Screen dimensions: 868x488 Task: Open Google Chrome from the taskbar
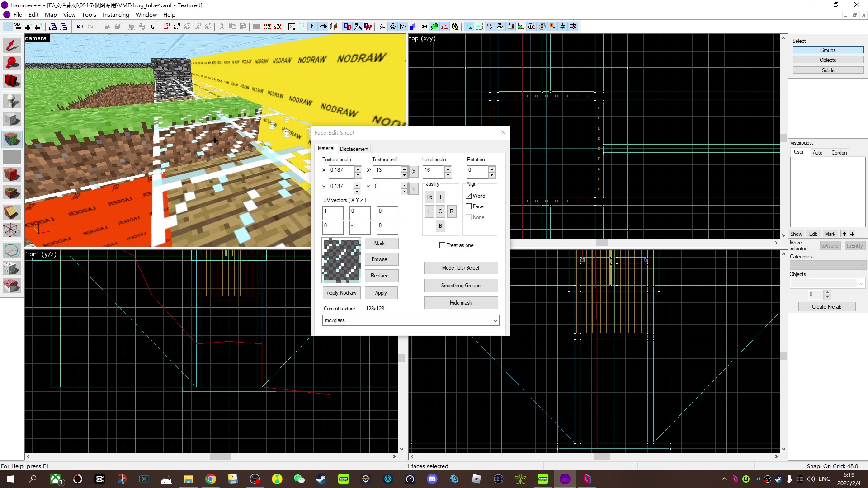[x=211, y=479]
